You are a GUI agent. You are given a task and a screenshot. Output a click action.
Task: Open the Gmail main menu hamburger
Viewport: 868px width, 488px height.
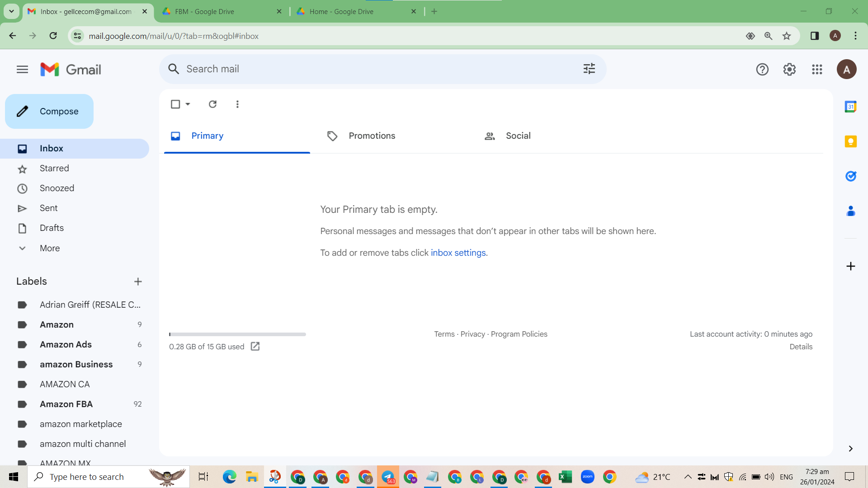(x=22, y=69)
